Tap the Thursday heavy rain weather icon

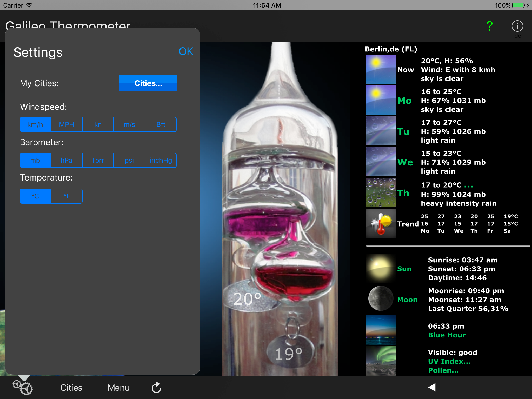click(x=381, y=193)
